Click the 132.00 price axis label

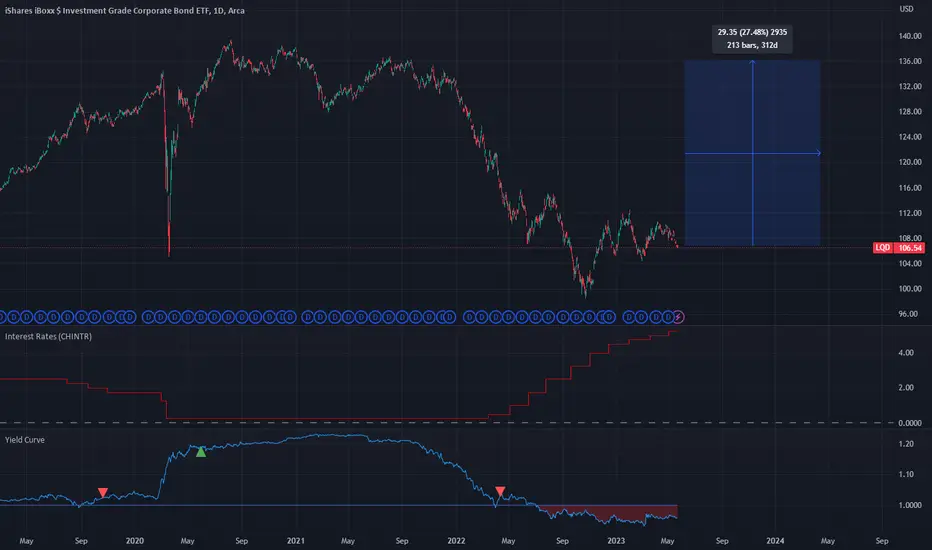(x=909, y=86)
